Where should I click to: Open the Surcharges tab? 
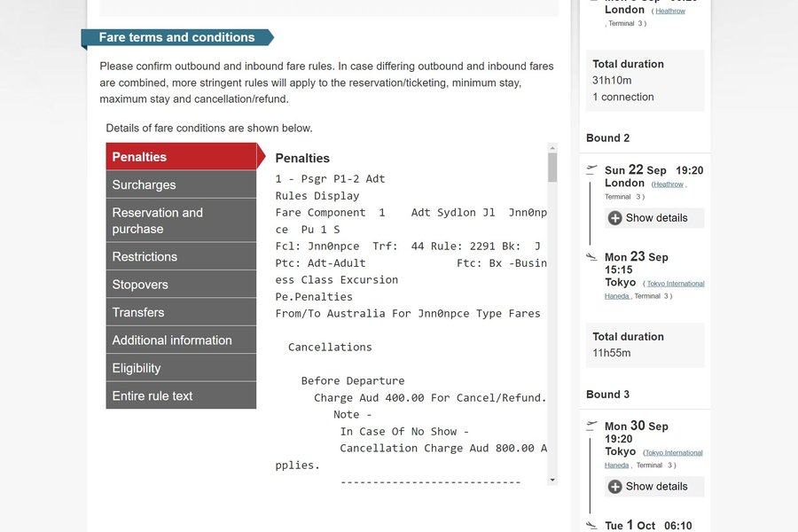(181, 184)
